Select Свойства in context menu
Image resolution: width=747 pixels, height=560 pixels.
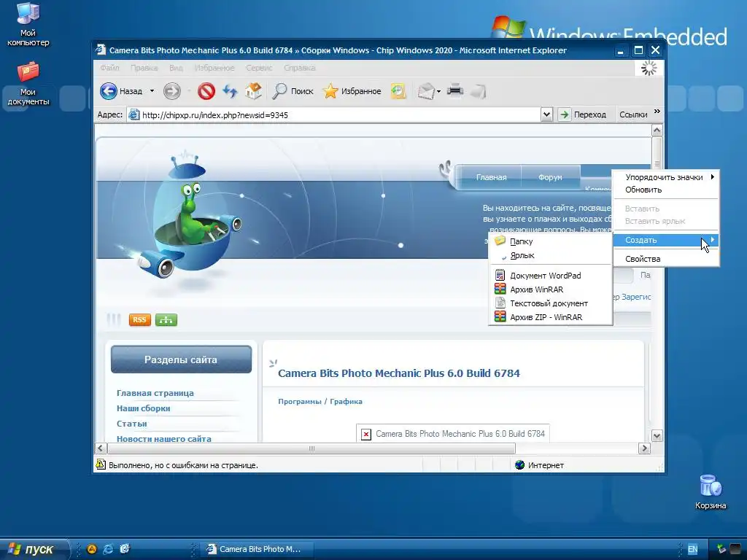666,259
